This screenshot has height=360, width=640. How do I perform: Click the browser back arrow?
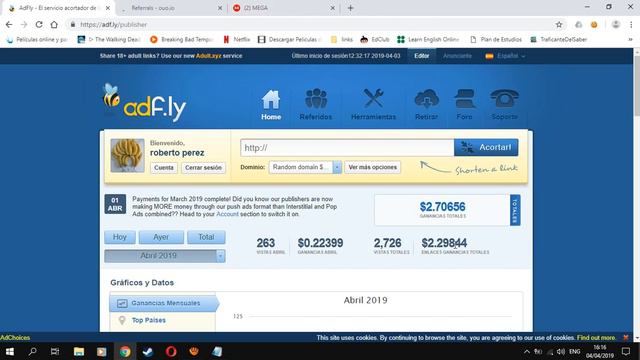[9, 24]
